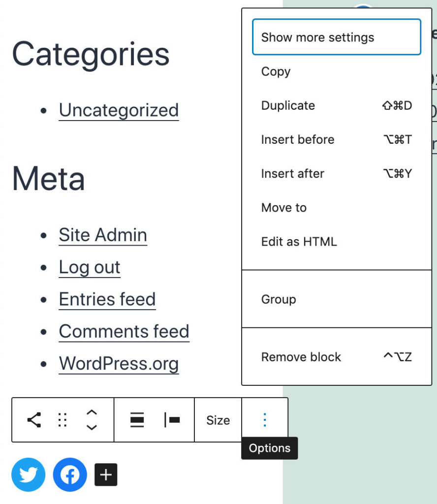Choose Duplicate from the options menu

[x=288, y=105]
